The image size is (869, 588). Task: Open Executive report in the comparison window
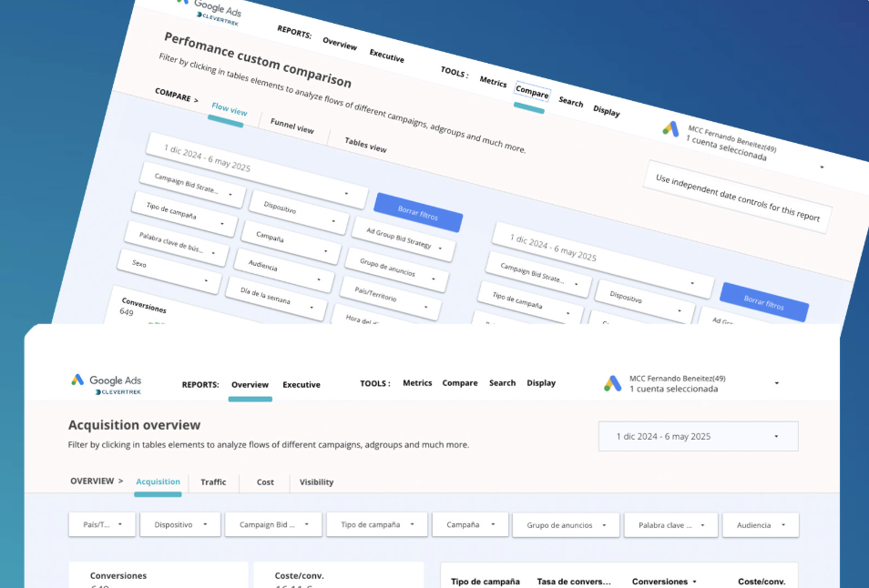[x=387, y=56]
